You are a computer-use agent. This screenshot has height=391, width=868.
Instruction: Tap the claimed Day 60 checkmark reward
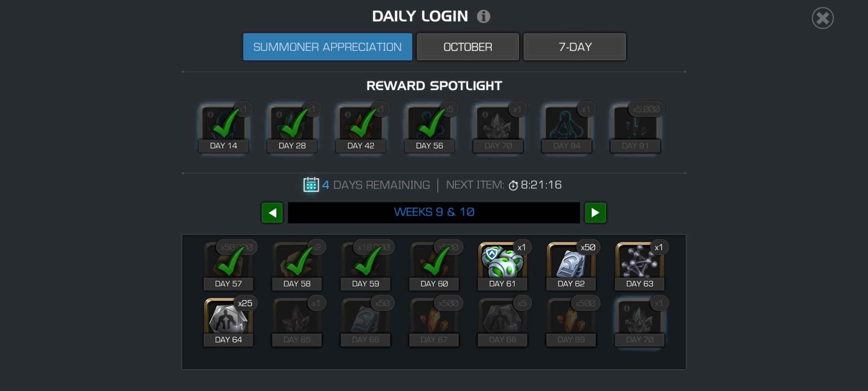coord(434,265)
